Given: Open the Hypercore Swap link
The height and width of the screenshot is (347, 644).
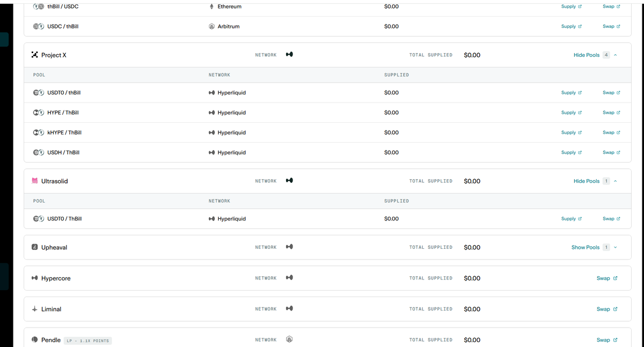Looking at the screenshot, I should tap(607, 278).
